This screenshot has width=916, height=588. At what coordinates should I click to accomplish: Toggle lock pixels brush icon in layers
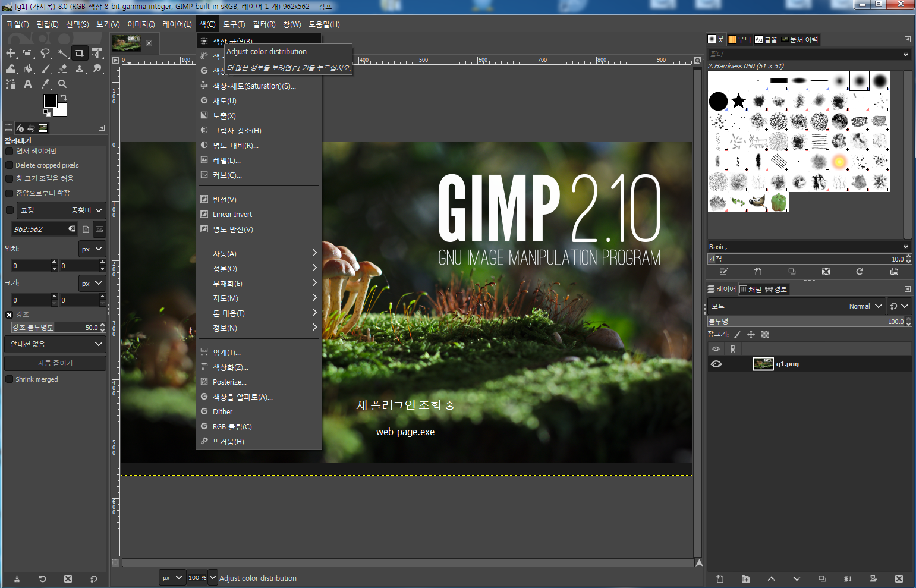(737, 335)
